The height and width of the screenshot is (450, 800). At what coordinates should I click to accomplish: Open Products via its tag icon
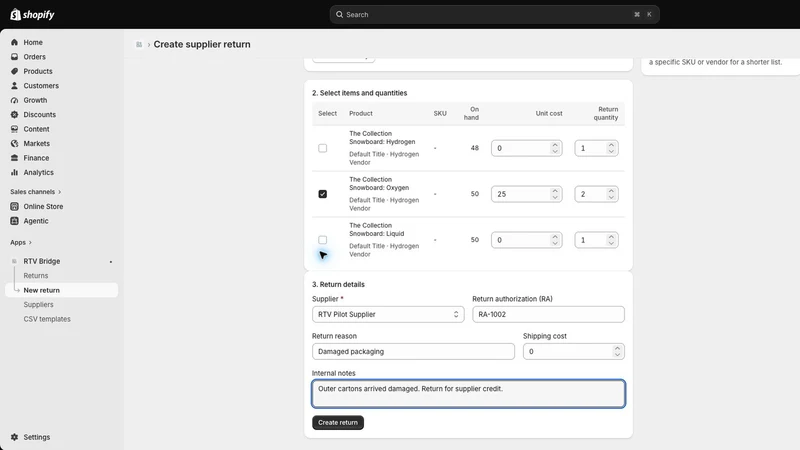(14, 71)
